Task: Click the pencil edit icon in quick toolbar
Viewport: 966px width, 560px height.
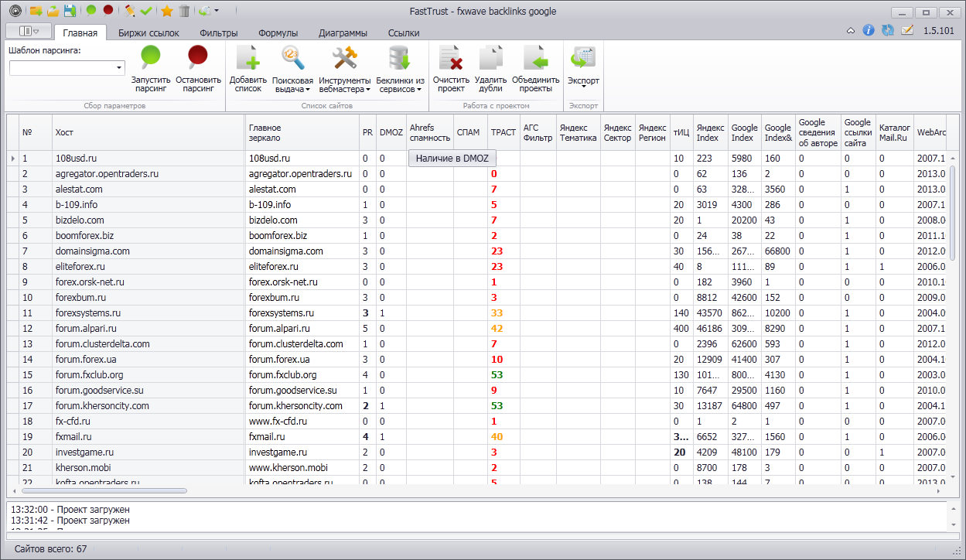Action: click(x=130, y=11)
